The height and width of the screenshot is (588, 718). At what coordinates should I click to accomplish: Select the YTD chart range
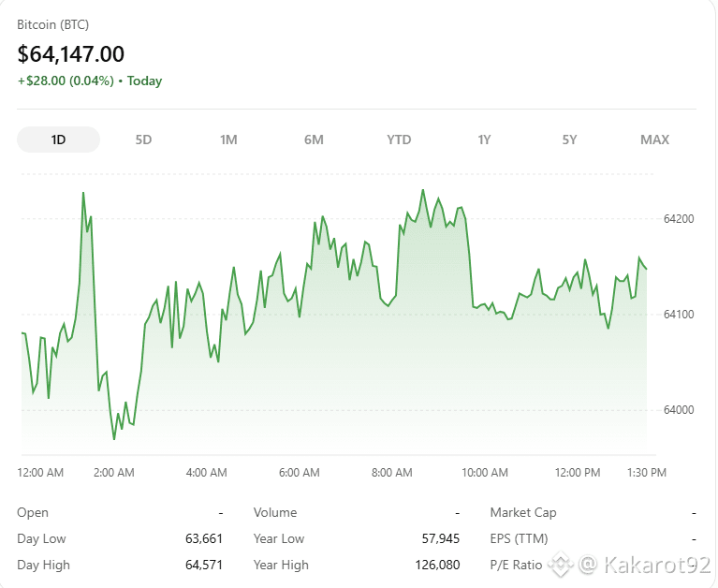(399, 140)
